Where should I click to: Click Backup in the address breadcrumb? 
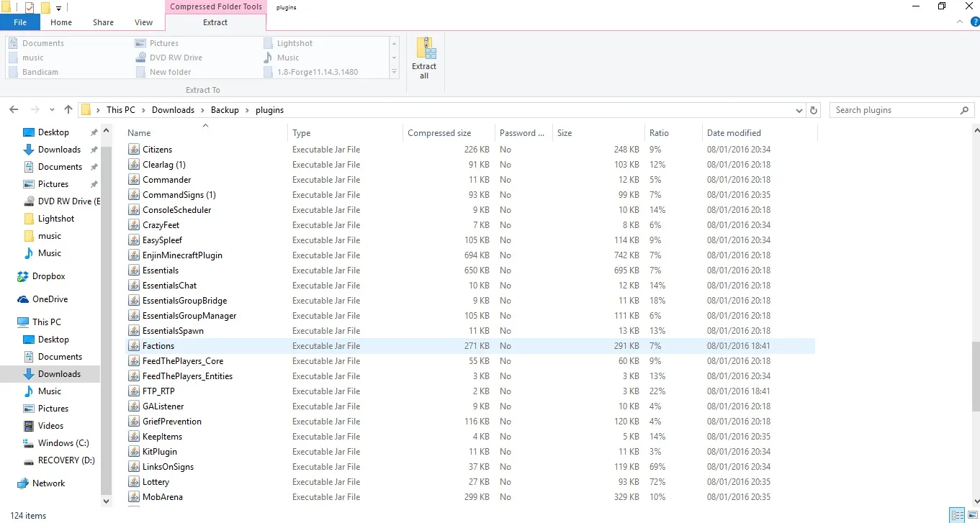[225, 110]
